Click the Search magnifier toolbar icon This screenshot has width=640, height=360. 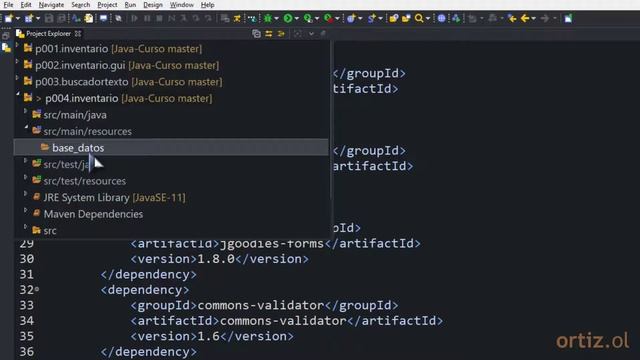point(419,18)
